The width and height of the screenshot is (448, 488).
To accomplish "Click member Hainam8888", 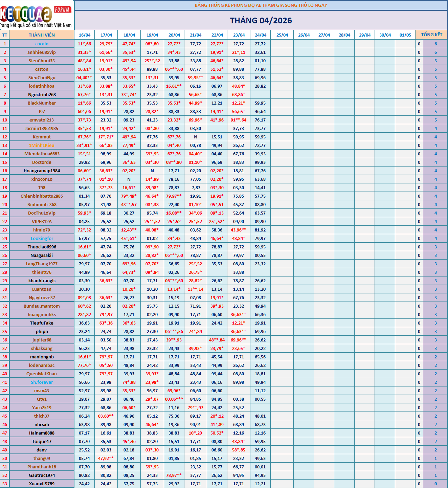I will click(42, 433).
